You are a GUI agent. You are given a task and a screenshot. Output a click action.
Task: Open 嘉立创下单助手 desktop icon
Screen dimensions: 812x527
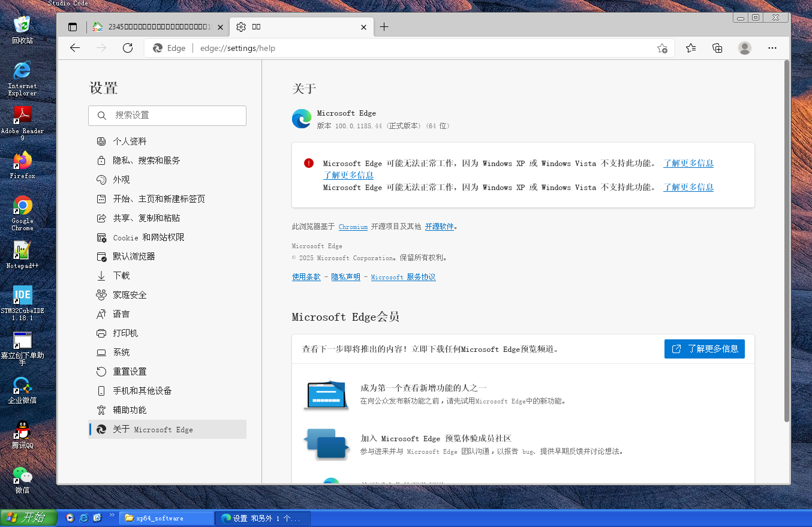coord(22,348)
